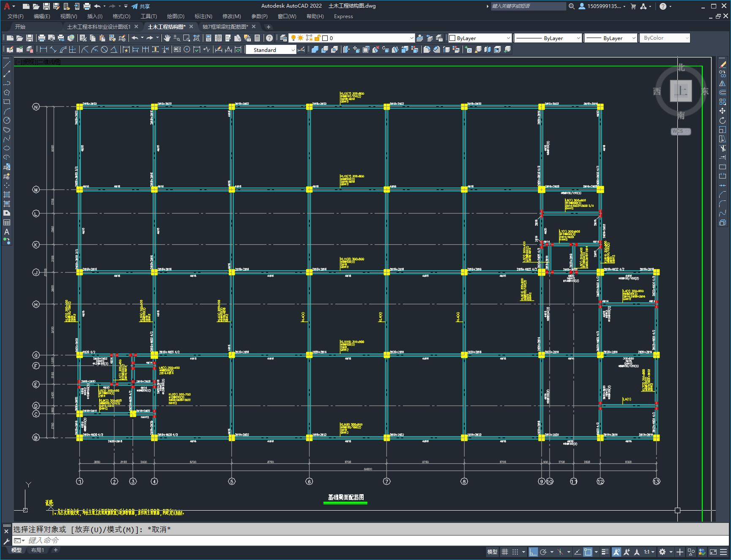Close the 土木工程结构图 drawing tab
The width and height of the screenshot is (731, 560).
pos(191,27)
